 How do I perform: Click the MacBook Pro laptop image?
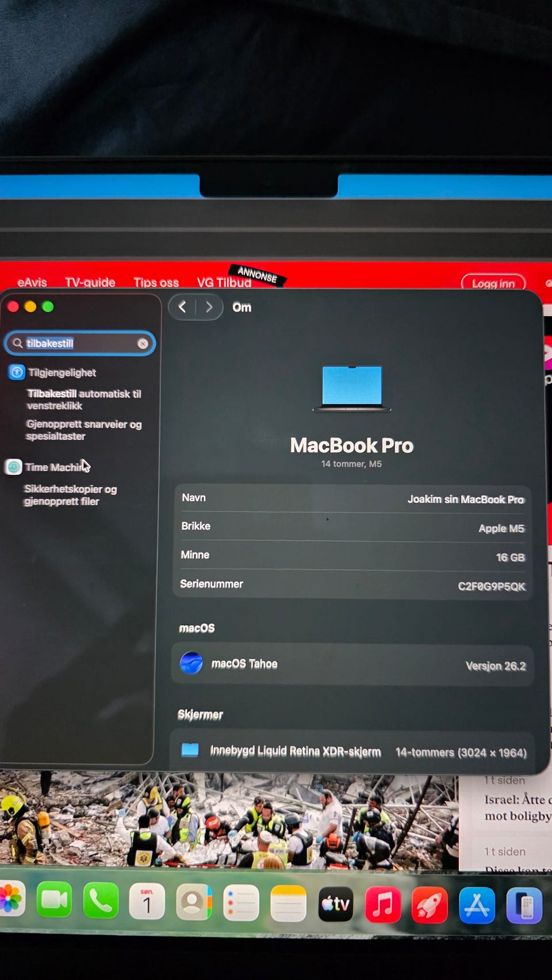pos(352,389)
